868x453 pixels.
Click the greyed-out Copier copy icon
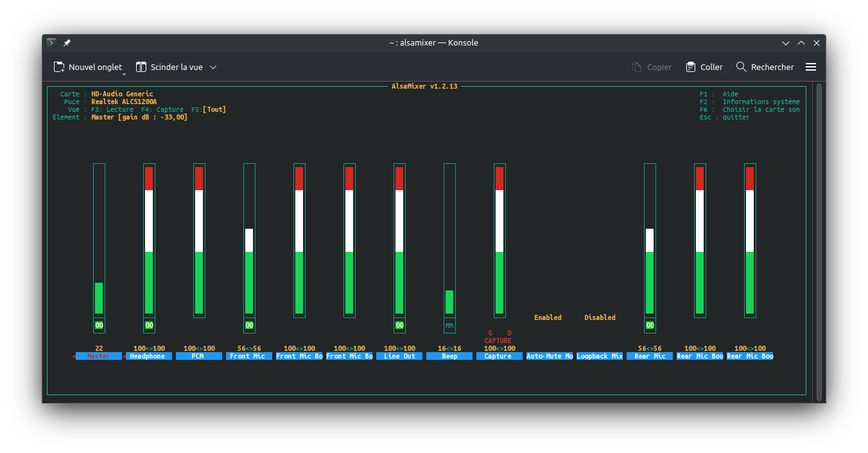(x=637, y=67)
